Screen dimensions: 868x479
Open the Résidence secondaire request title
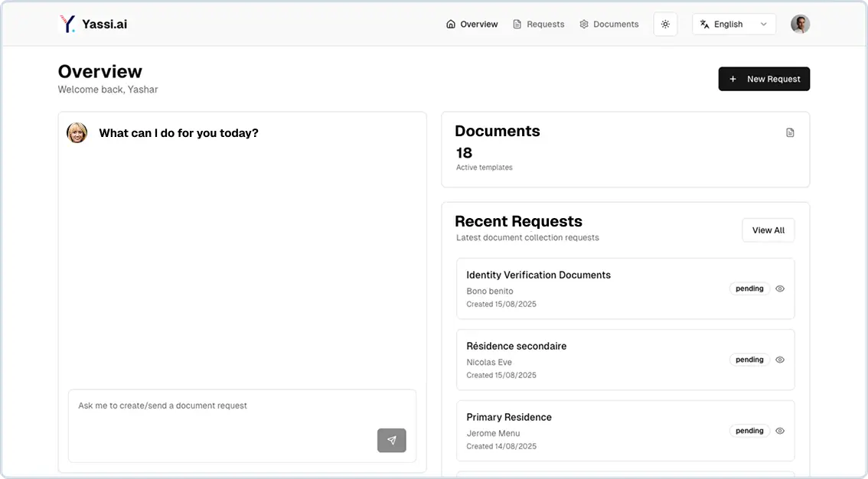516,347
